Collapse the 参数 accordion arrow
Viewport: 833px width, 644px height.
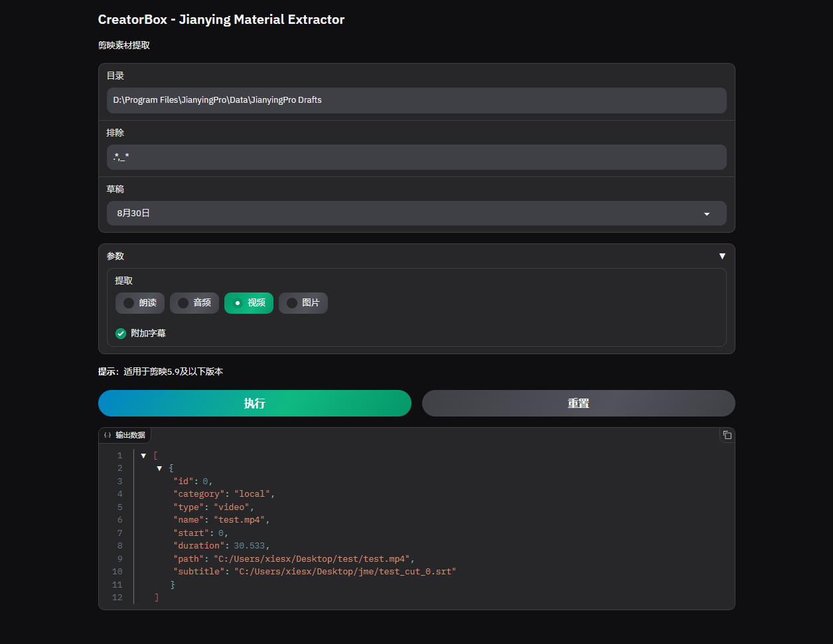click(x=722, y=256)
